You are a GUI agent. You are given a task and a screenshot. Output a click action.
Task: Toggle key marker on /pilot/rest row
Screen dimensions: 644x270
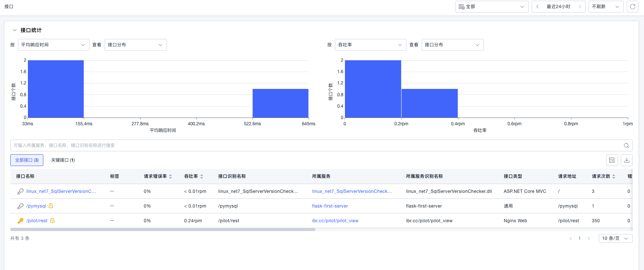pos(21,221)
